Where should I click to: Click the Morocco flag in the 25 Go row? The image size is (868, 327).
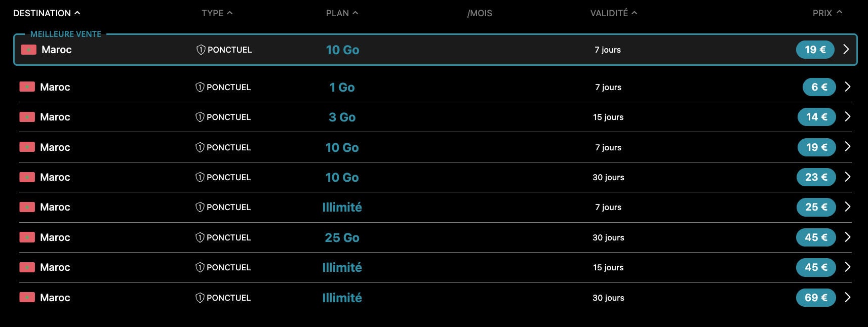click(27, 237)
